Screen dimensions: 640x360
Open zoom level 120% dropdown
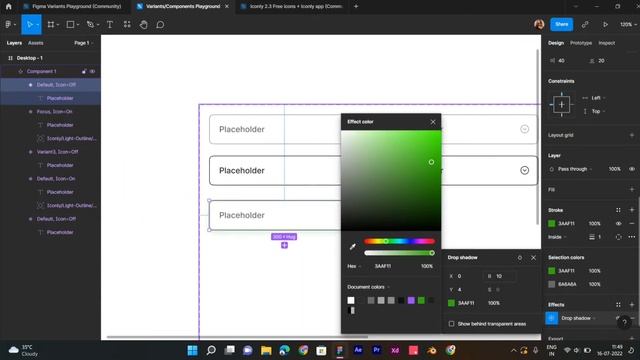[x=628, y=24]
